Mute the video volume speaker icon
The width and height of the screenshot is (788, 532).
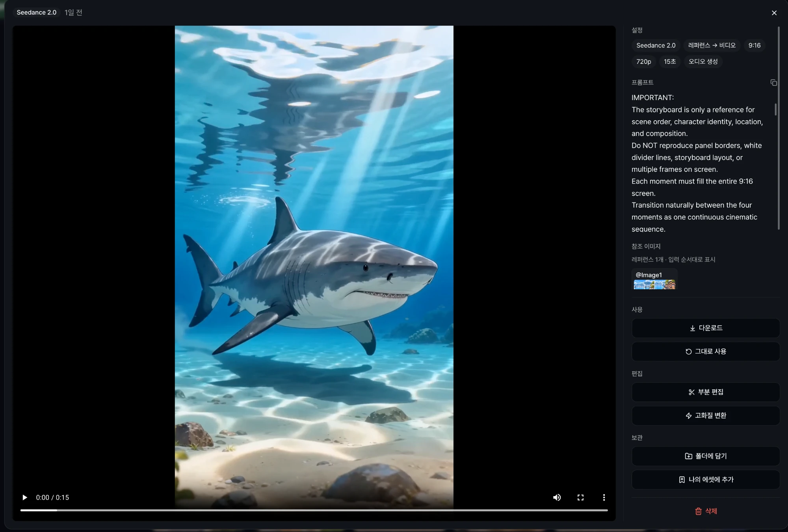(557, 497)
